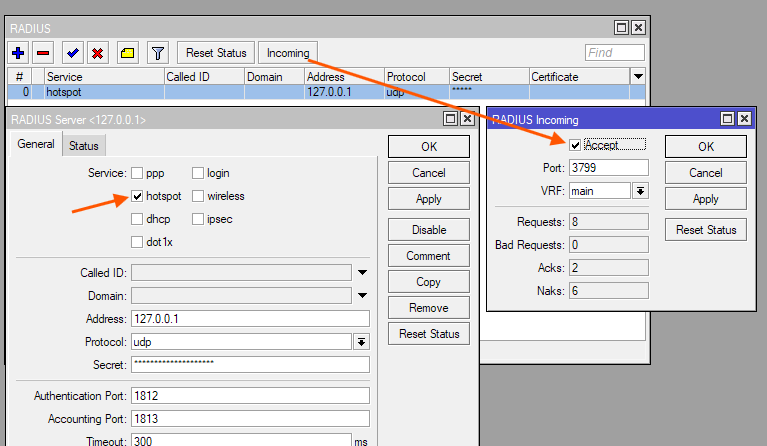Screen dimensions: 767x446
Task: Open the VRF dropdown
Action: (640, 191)
